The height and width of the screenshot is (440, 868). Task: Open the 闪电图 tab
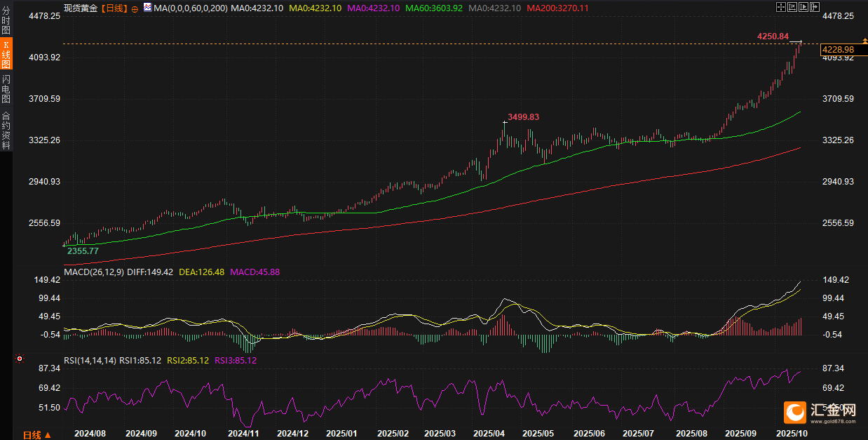click(x=6, y=89)
